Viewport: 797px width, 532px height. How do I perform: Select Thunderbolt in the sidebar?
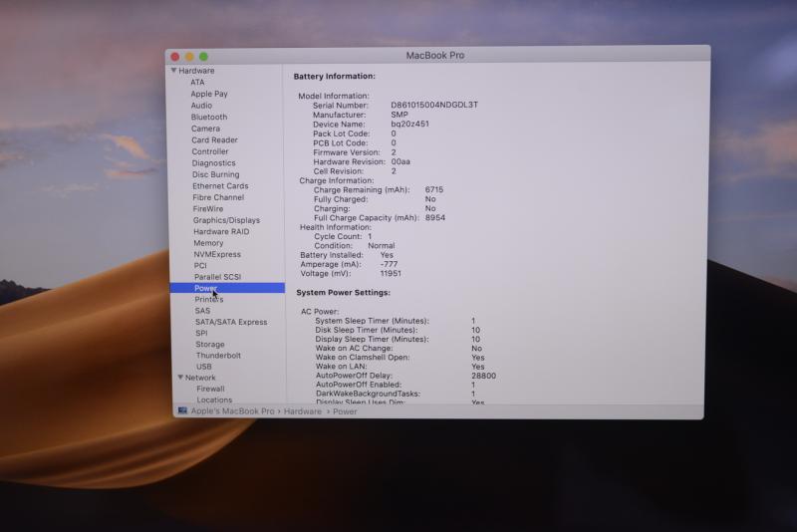[218, 356]
